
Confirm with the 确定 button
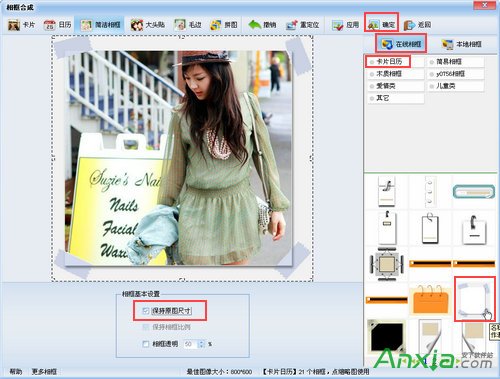(x=381, y=25)
